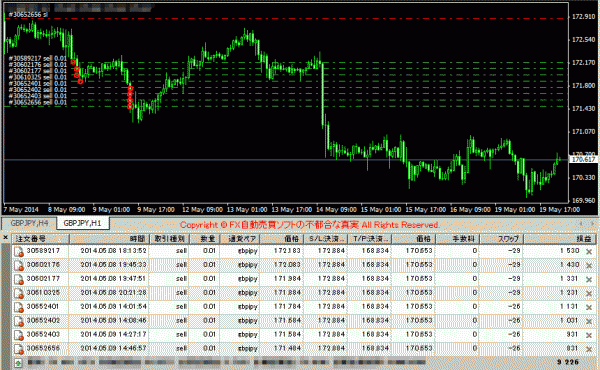Close order 30610325 with its X icon
600x370 pixels.
[589, 293]
